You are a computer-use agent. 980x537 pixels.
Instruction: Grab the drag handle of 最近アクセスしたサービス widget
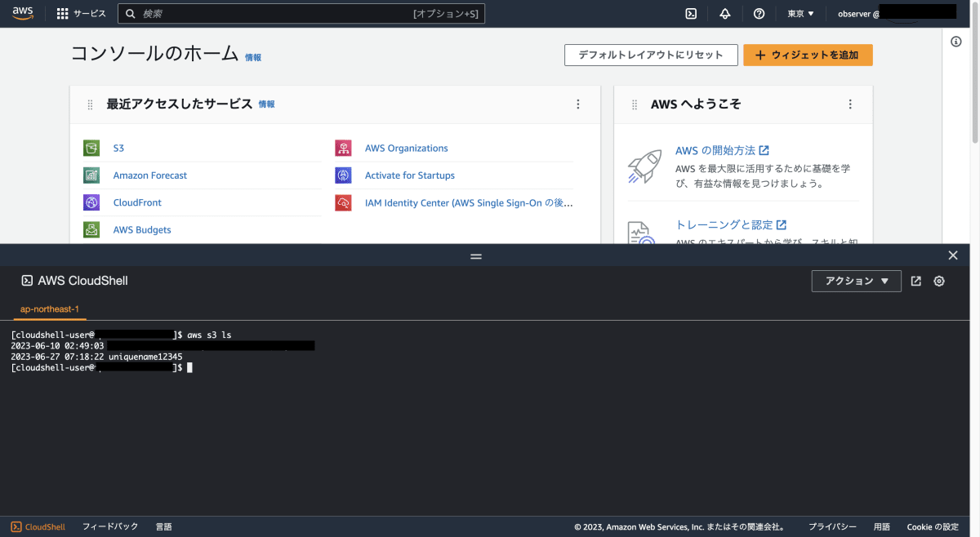click(x=90, y=104)
